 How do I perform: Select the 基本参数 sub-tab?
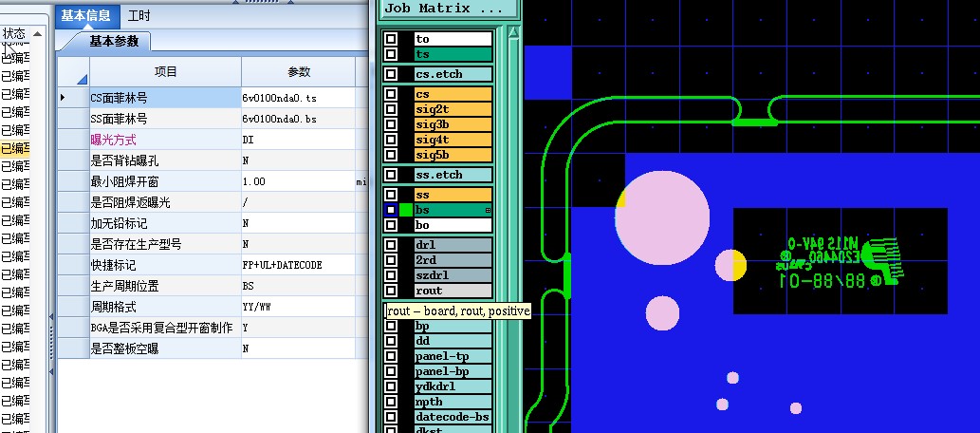click(112, 41)
